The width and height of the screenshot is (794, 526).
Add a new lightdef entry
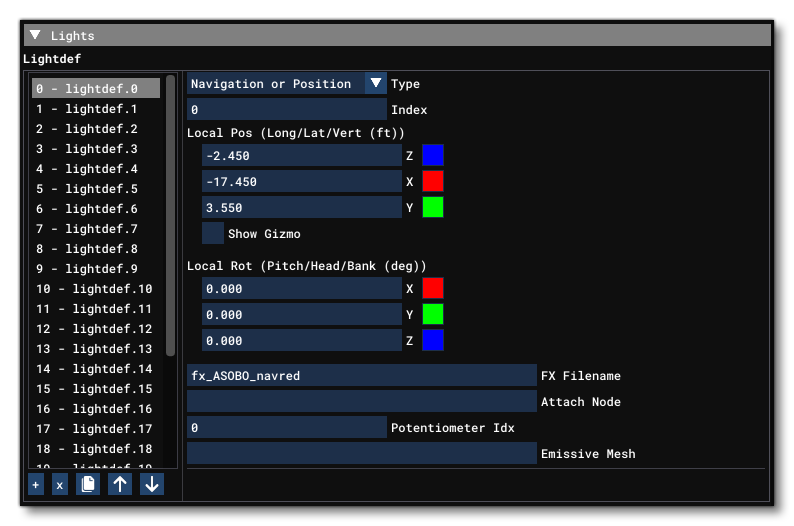pyautogui.click(x=35, y=485)
